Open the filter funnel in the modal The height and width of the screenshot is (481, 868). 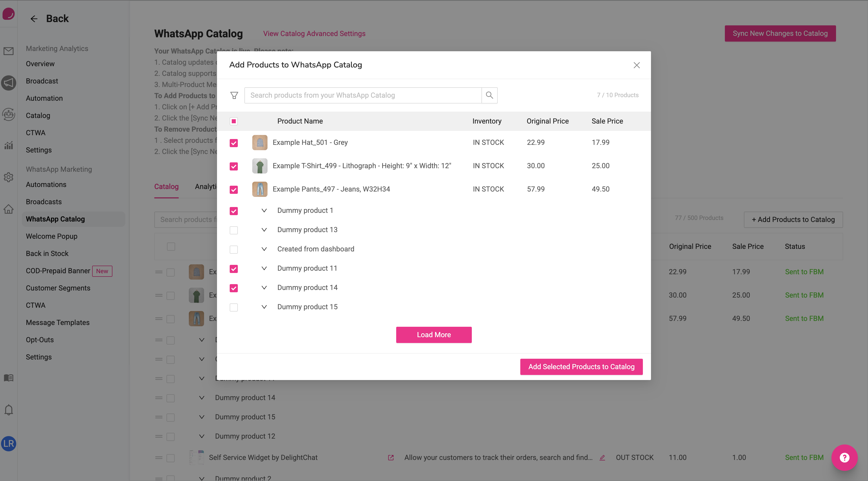coord(234,95)
